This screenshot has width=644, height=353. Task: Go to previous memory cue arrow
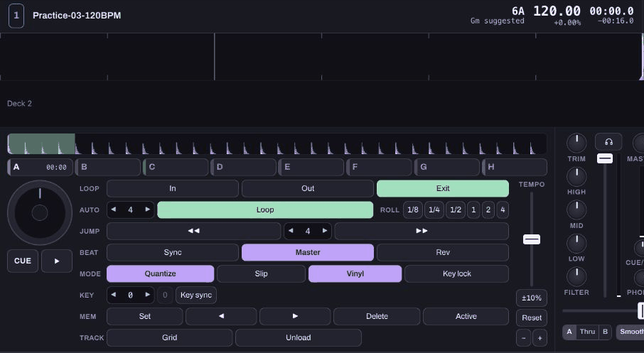[221, 316]
